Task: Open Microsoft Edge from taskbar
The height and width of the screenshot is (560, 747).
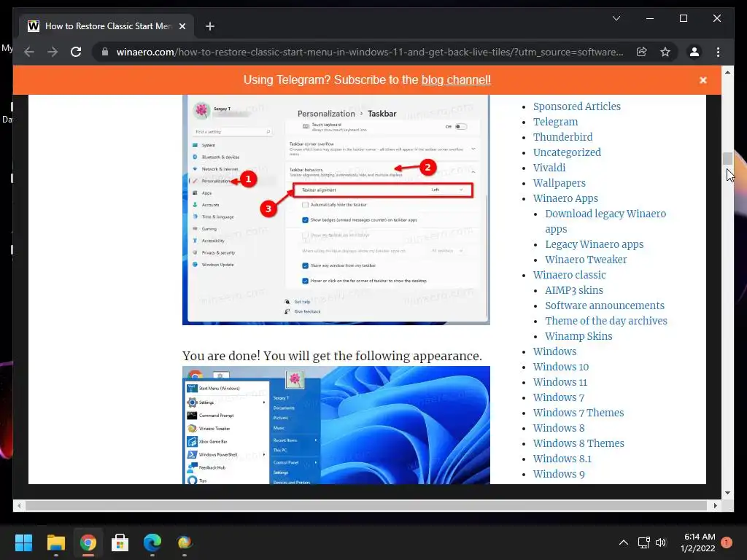Action: [x=152, y=542]
